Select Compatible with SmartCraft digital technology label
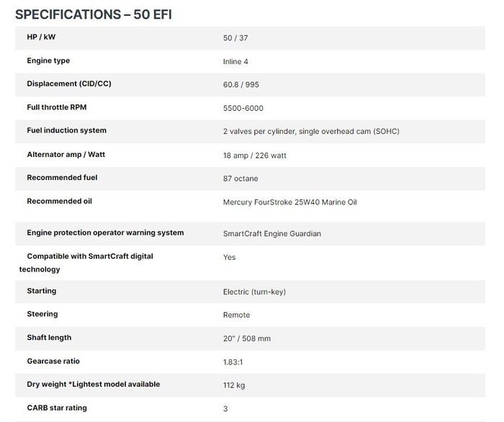Screen dimensions: 504x422 86,263
